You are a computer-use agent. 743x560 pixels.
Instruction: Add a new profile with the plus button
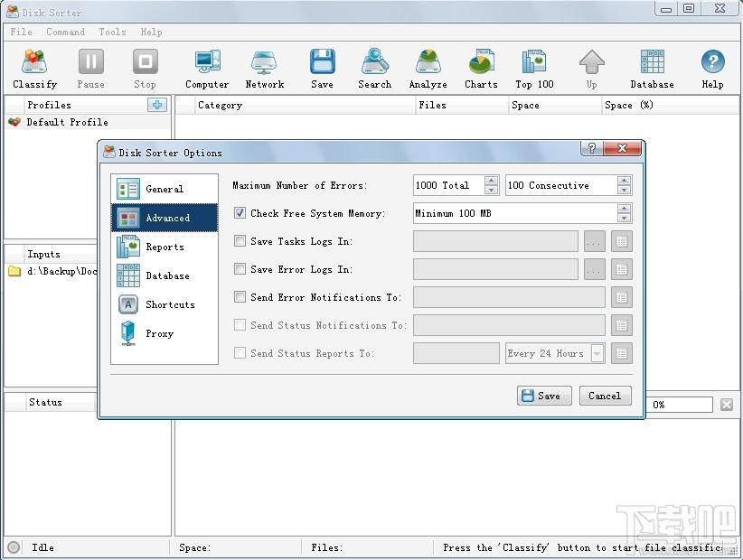tap(157, 105)
